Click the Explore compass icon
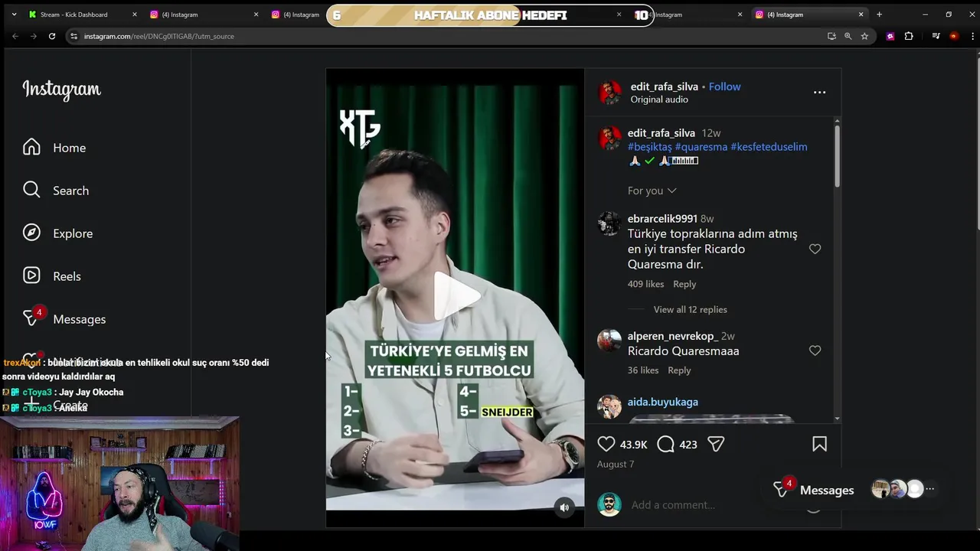 tap(31, 233)
